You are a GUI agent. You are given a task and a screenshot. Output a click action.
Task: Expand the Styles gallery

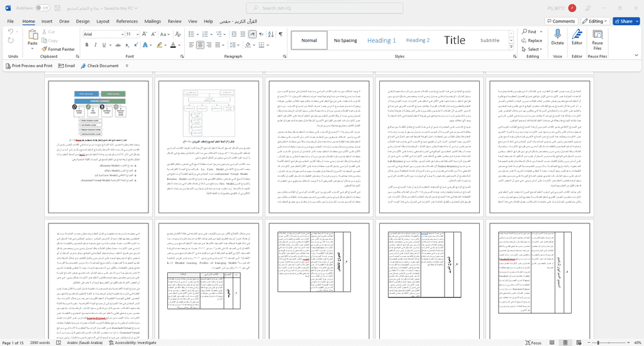[511, 47]
